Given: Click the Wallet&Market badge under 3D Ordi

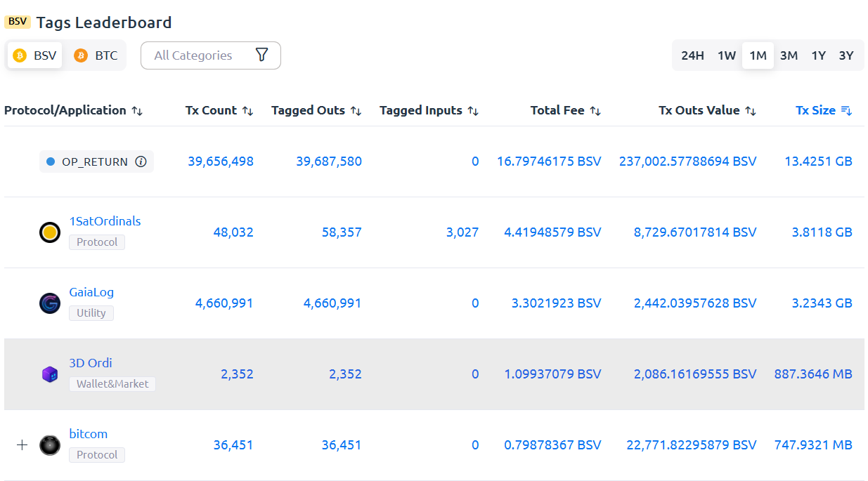Looking at the screenshot, I should [x=112, y=384].
